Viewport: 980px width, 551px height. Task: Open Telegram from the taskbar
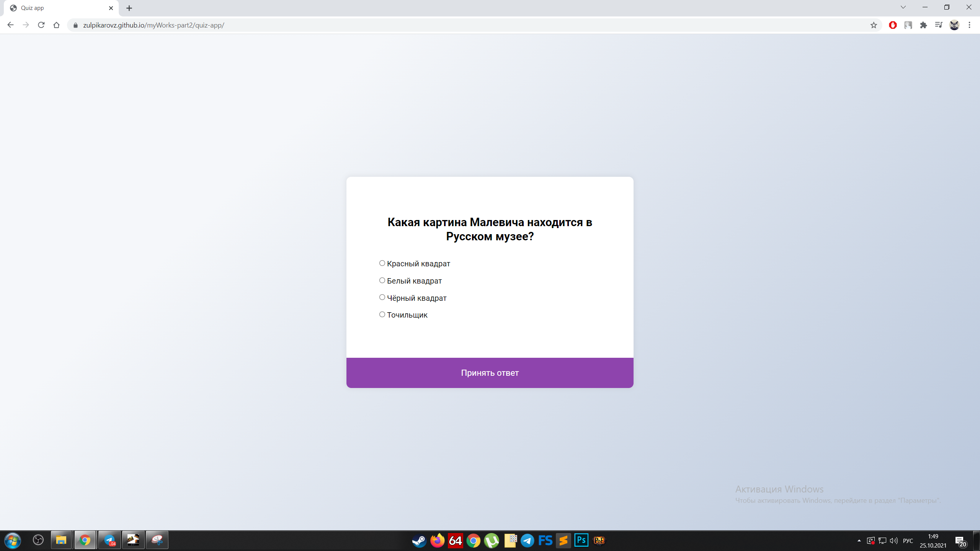pos(527,540)
